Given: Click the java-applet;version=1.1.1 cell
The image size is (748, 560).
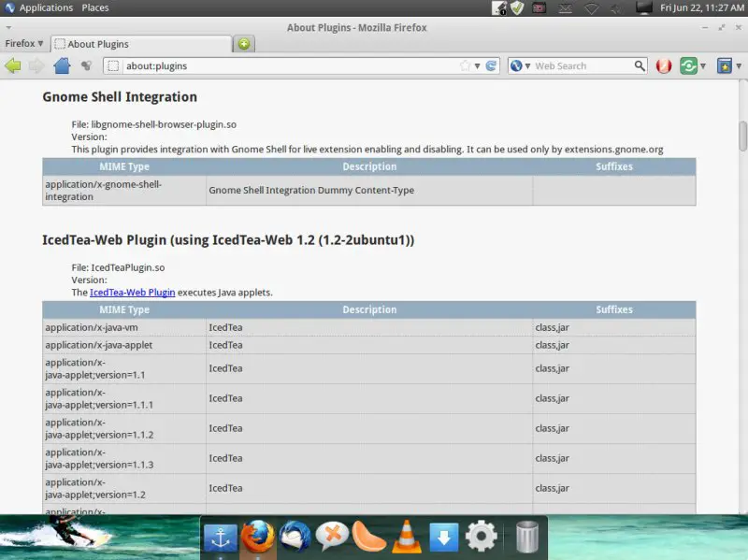Looking at the screenshot, I should click(x=124, y=399).
